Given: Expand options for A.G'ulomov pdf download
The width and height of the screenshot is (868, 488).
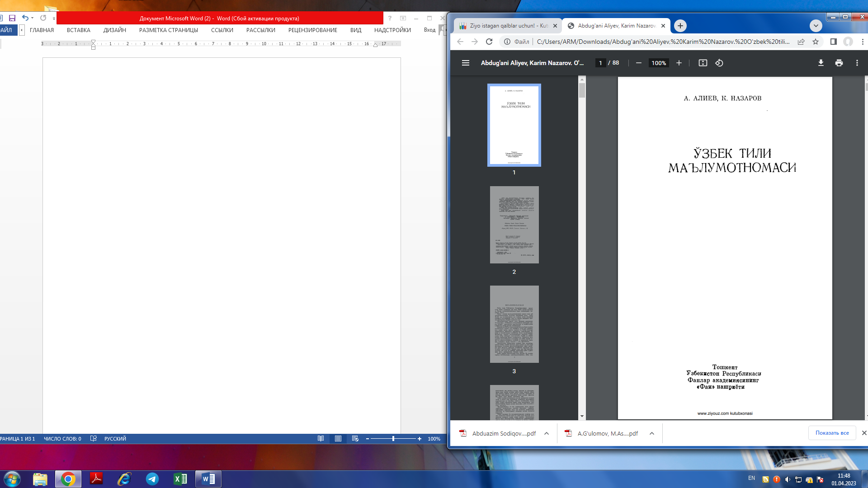Looking at the screenshot, I should 652,433.
